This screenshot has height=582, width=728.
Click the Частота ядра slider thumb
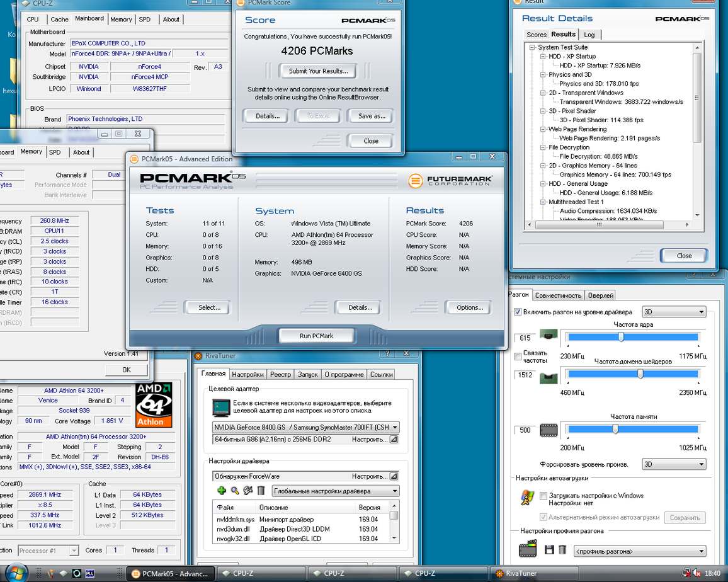[x=621, y=337]
